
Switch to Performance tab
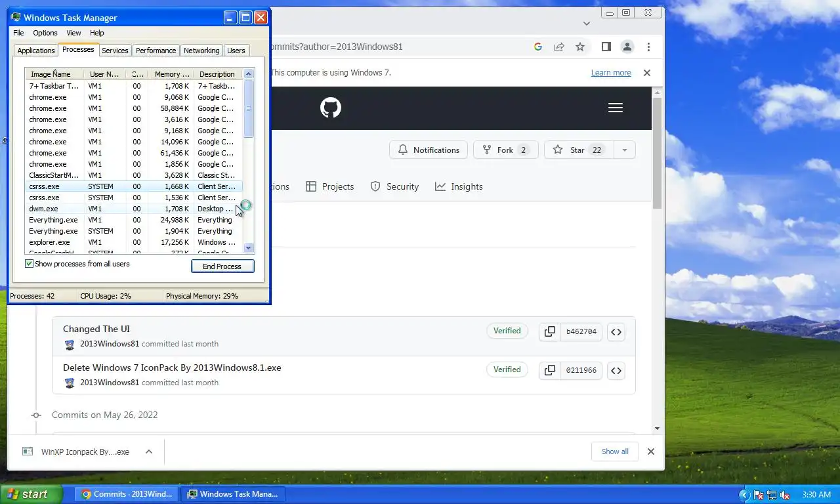coord(156,51)
